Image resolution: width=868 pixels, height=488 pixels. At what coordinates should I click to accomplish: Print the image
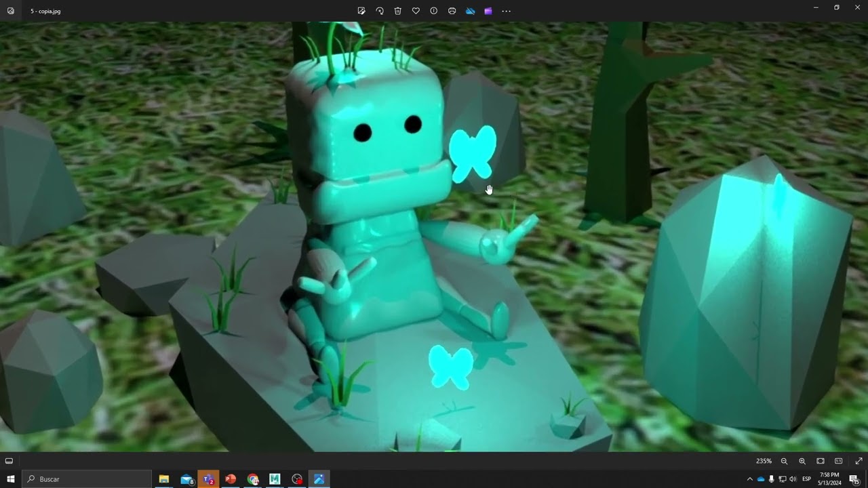[x=452, y=11]
